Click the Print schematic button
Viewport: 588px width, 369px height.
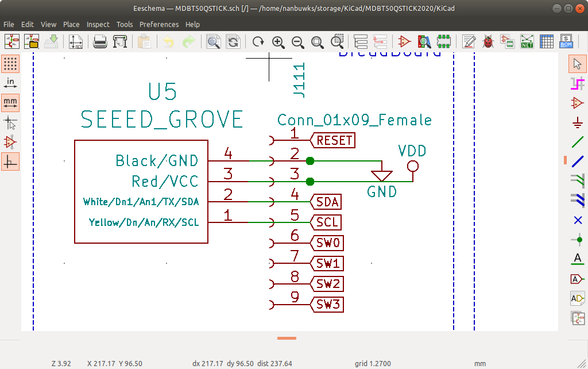tap(100, 41)
